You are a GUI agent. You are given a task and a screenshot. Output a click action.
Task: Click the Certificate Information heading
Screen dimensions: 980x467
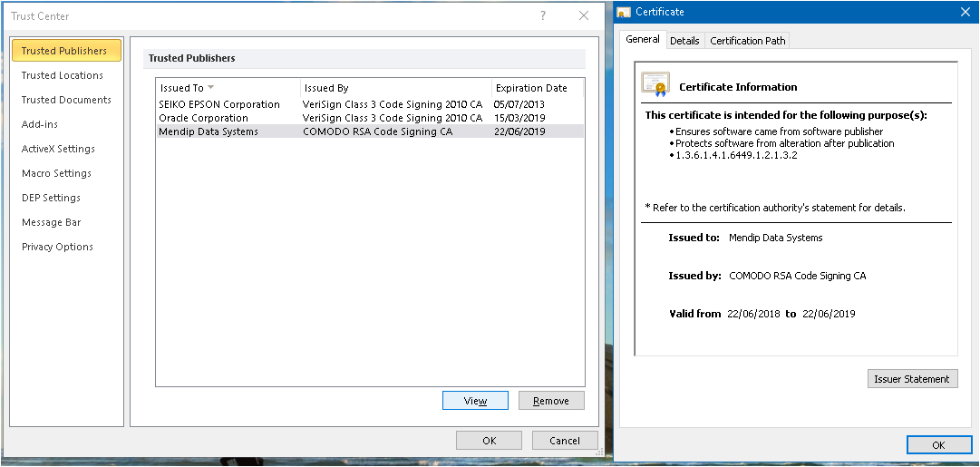pos(738,88)
